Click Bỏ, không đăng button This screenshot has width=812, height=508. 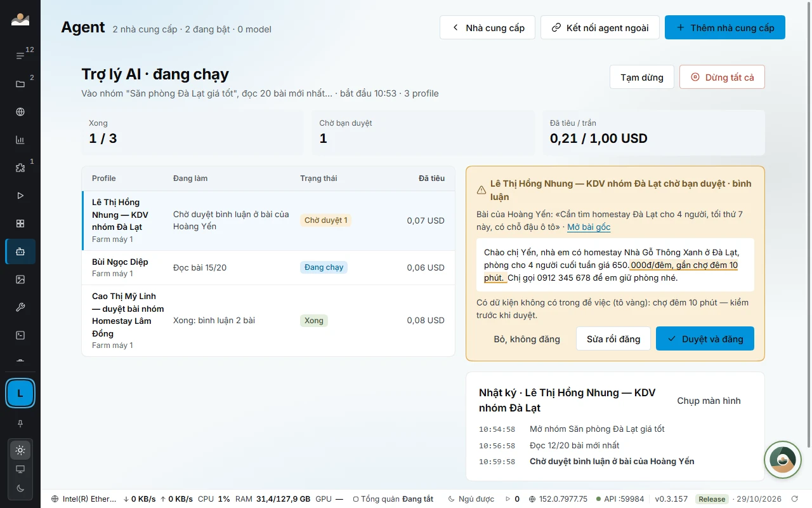[527, 338]
